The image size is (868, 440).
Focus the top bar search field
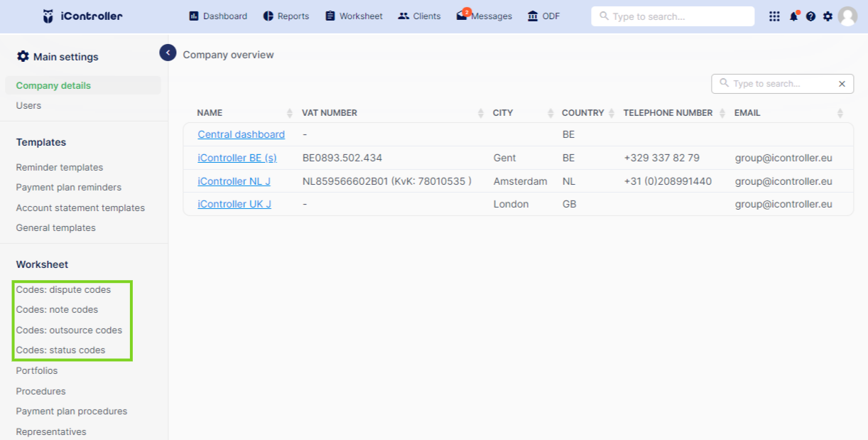(x=673, y=16)
